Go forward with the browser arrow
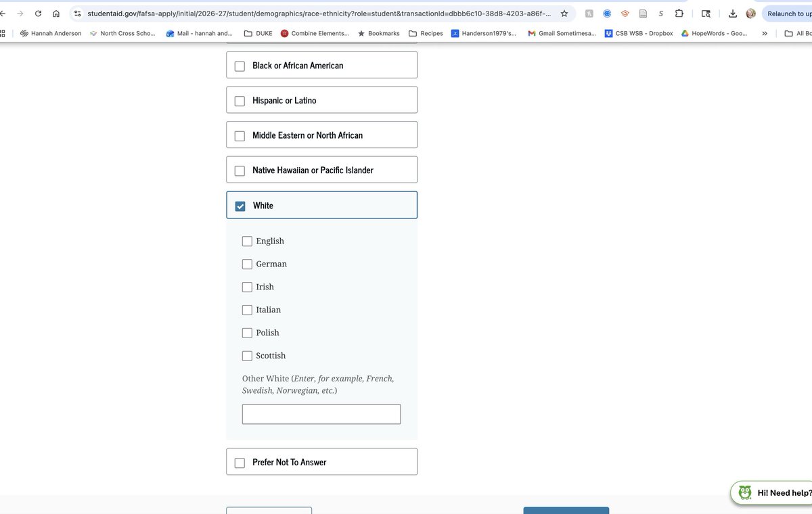812x514 pixels. 20,14
